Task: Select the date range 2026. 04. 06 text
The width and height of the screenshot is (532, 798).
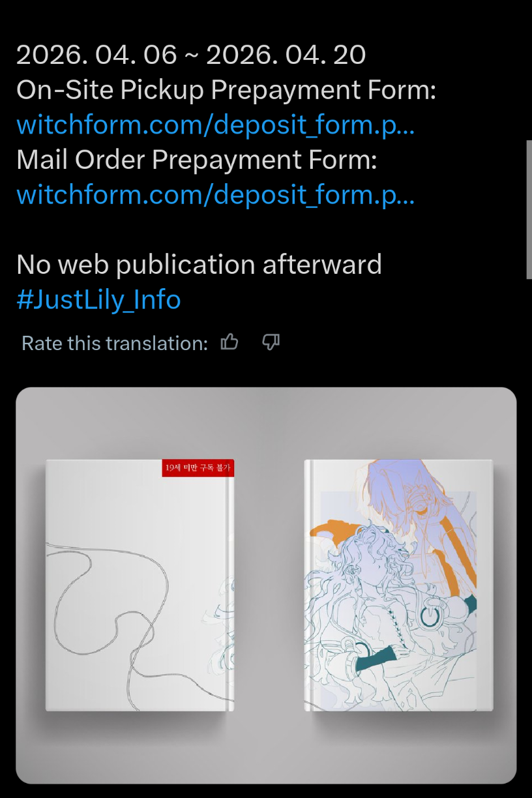Action: click(x=96, y=55)
